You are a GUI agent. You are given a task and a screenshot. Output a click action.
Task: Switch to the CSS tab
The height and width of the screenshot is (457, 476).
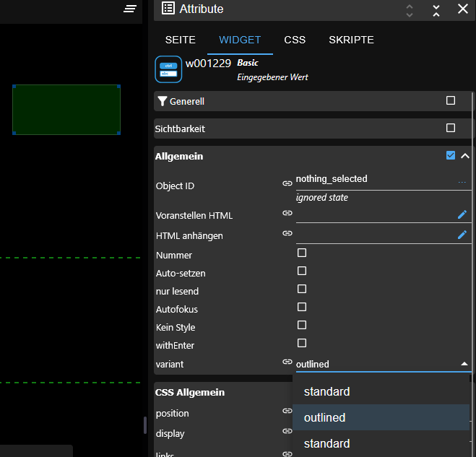coord(295,40)
